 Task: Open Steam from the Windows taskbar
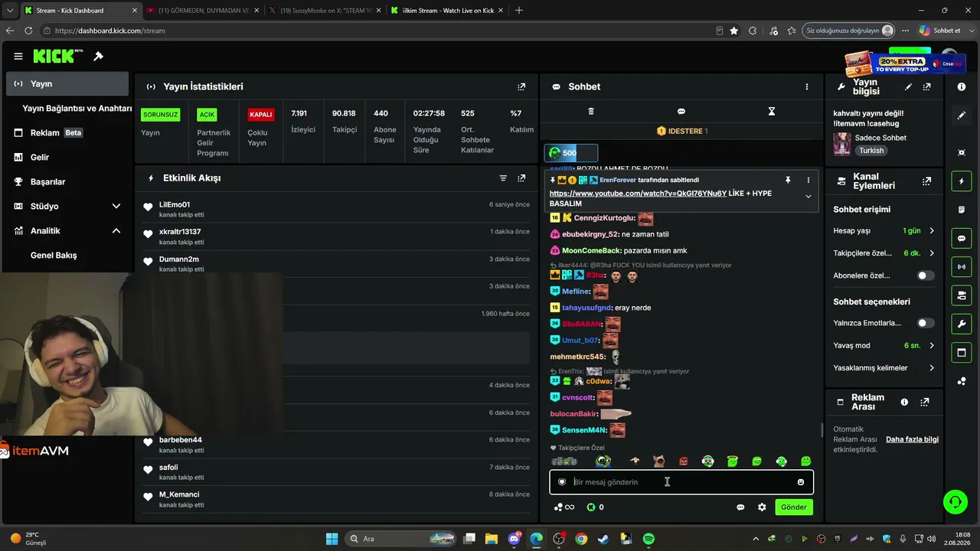pos(603,539)
